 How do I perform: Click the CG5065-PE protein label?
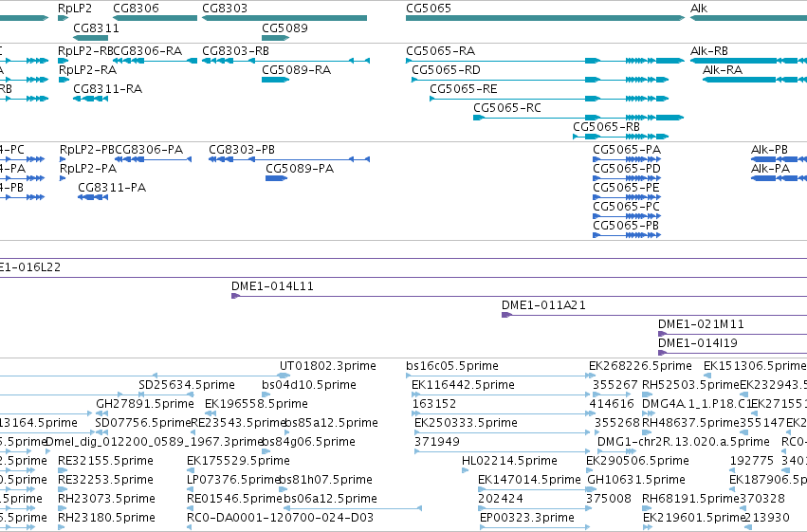coord(626,188)
